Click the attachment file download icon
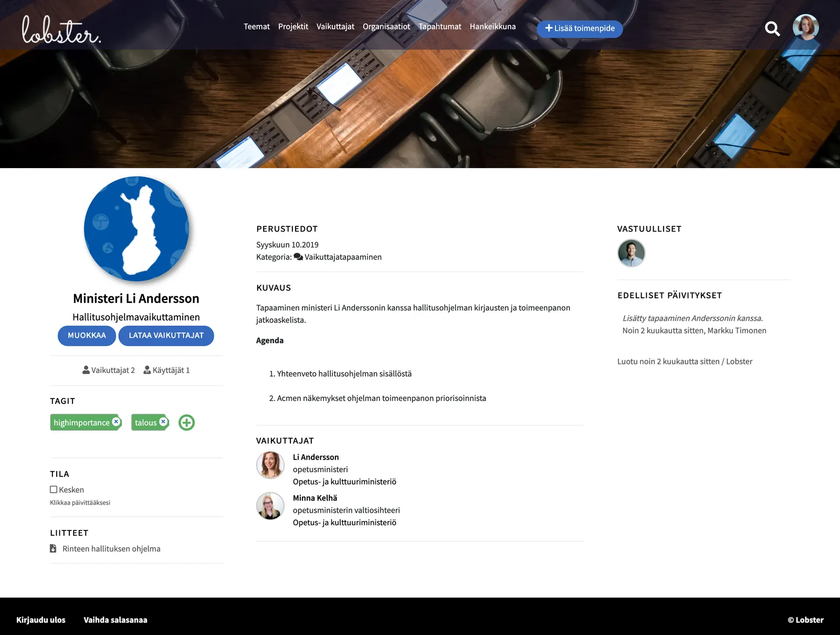 (x=53, y=548)
